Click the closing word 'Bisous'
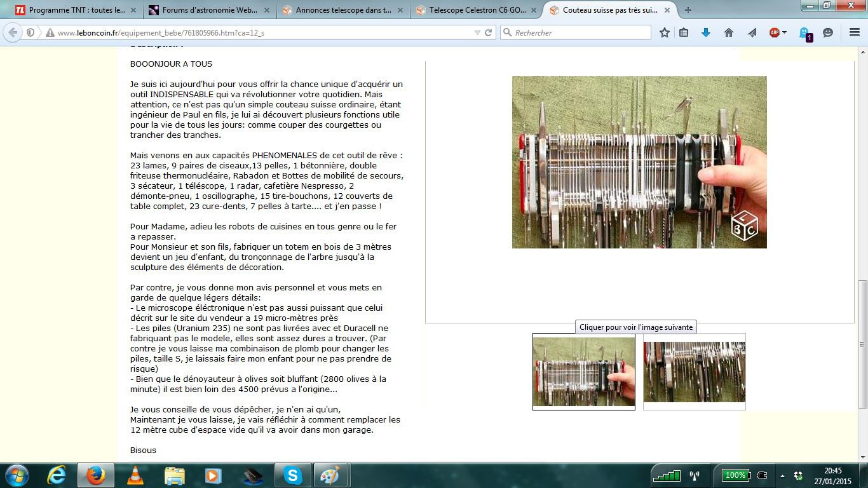This screenshot has width=868, height=488. tap(143, 450)
